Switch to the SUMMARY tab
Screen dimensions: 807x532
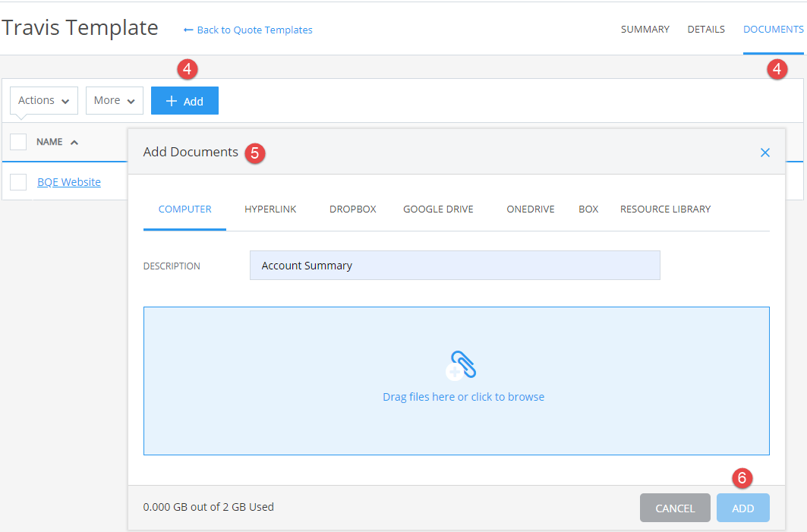[x=645, y=30]
